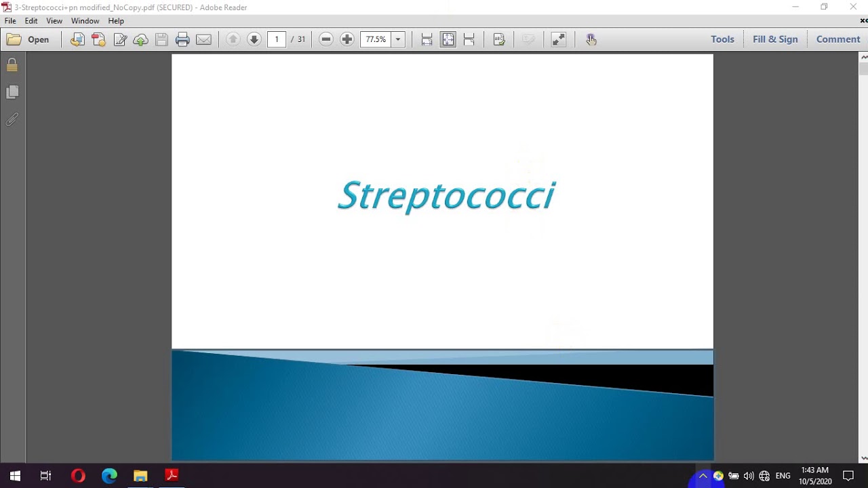Click the Task View taskbar icon
Viewport: 868px width, 488px height.
(x=45, y=476)
